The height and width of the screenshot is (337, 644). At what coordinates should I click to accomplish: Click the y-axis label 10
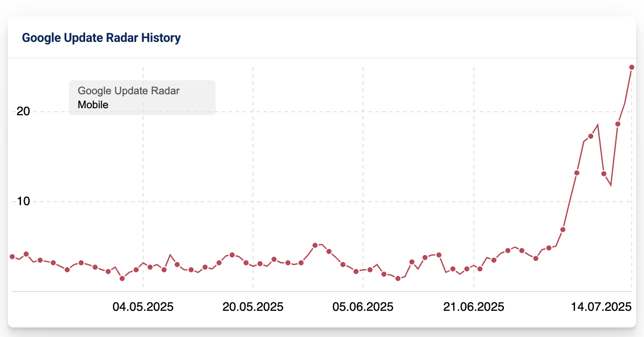(23, 201)
